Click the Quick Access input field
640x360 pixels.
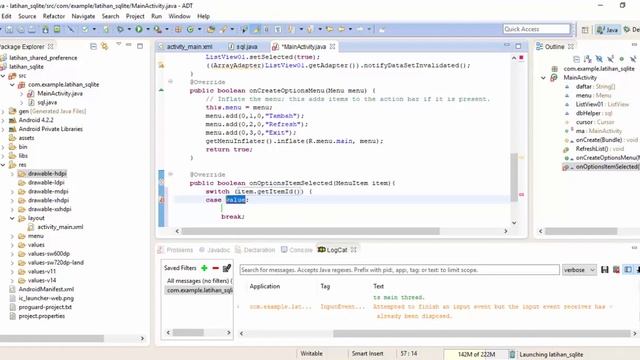(x=536, y=29)
